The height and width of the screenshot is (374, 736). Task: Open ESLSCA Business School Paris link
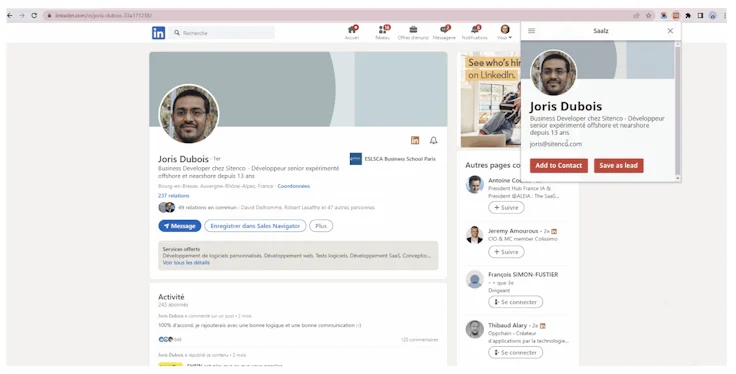tap(393, 159)
